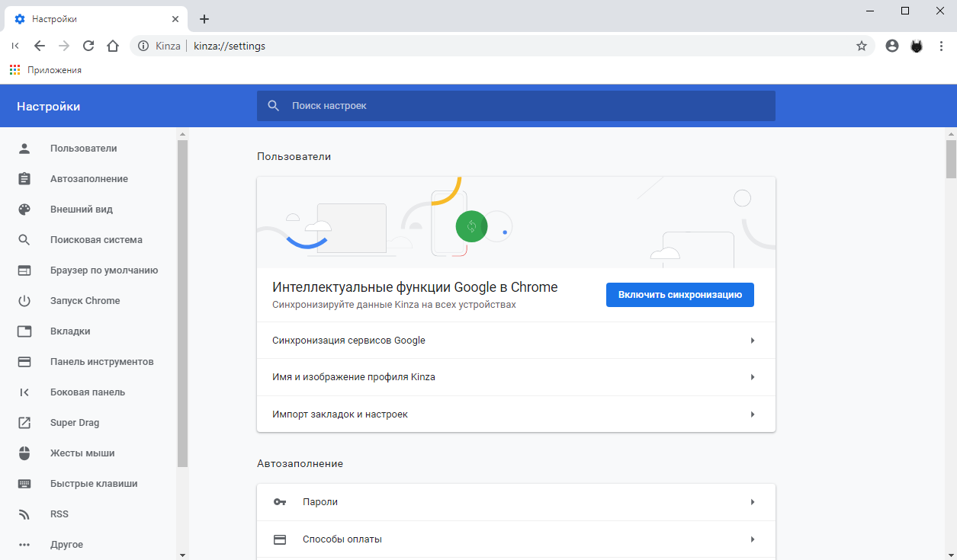Image resolution: width=957 pixels, height=560 pixels.
Task: Open the three-dot browser menu
Action: point(941,46)
